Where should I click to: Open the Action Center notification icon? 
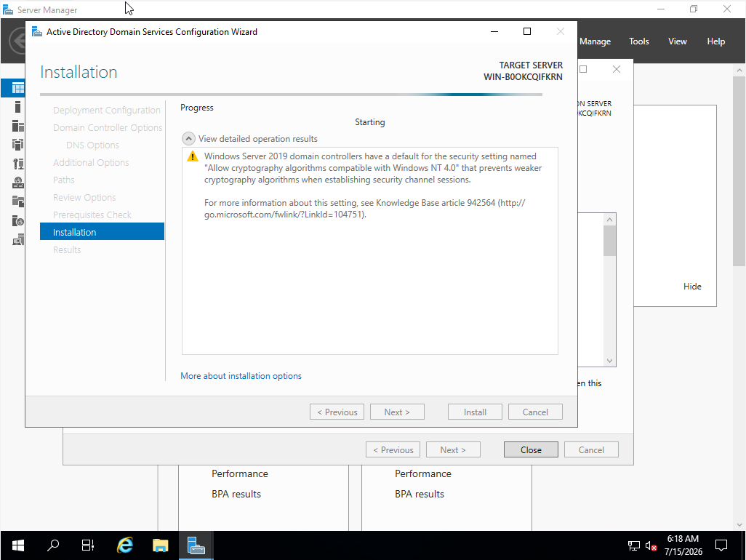tap(721, 545)
